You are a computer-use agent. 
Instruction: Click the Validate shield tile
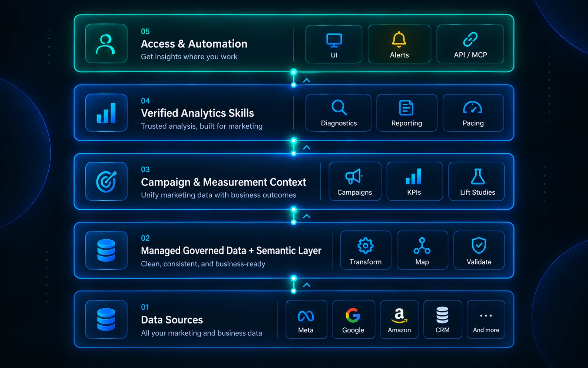tap(479, 250)
